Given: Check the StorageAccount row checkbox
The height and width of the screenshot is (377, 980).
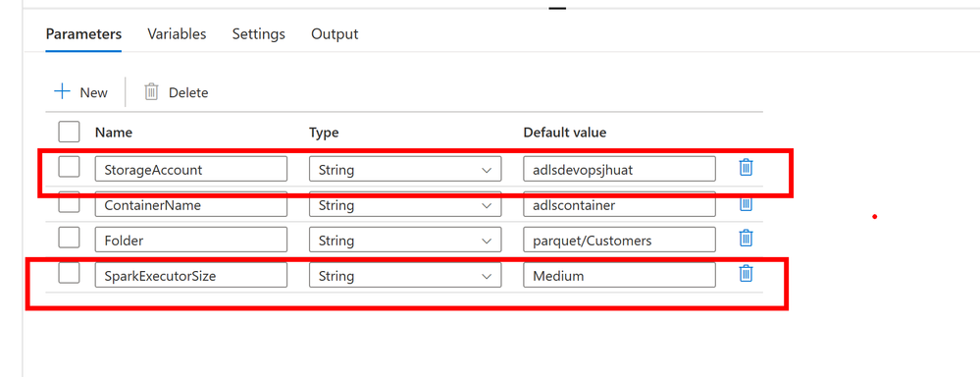Looking at the screenshot, I should coord(69,167).
